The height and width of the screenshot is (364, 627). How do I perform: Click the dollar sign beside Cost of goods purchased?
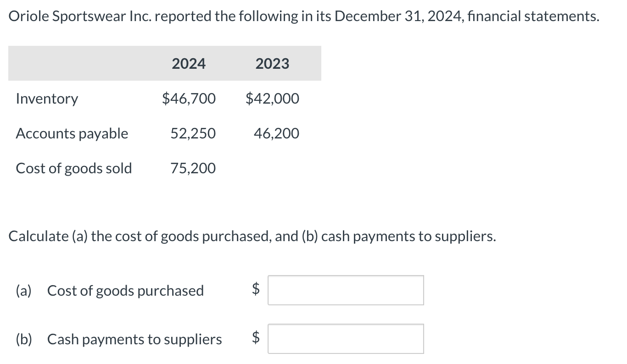pyautogui.click(x=257, y=288)
